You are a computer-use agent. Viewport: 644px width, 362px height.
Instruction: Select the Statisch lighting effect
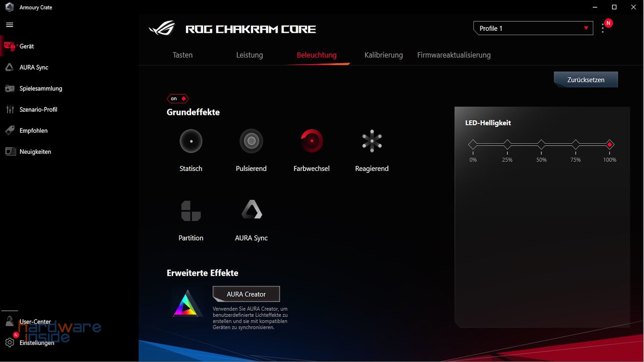[x=191, y=141]
